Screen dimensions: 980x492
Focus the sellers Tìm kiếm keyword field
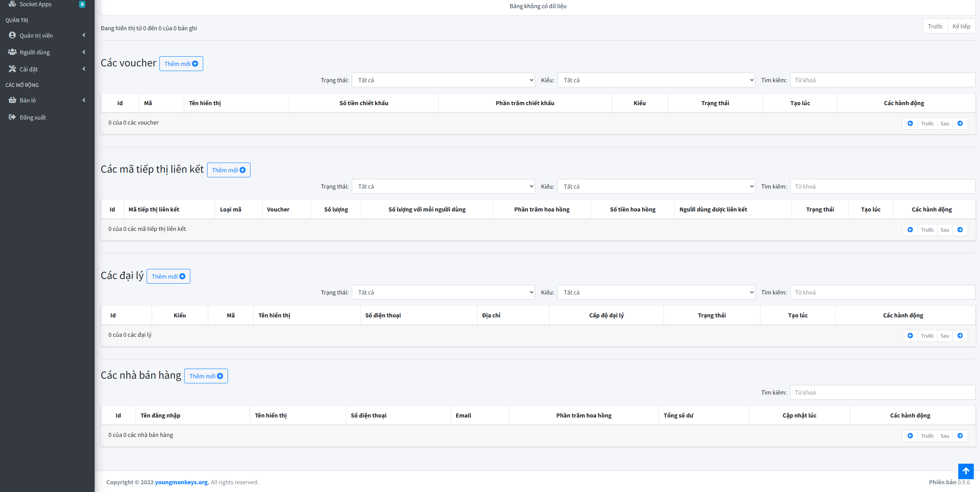click(882, 392)
